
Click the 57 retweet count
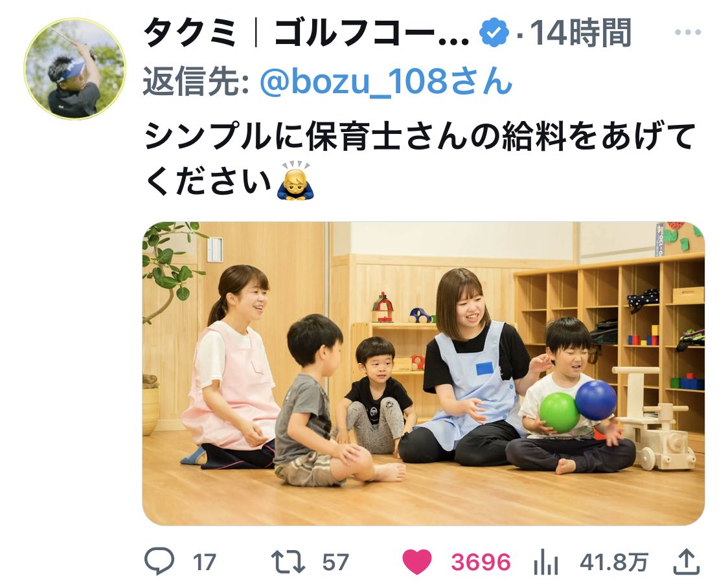click(336, 562)
